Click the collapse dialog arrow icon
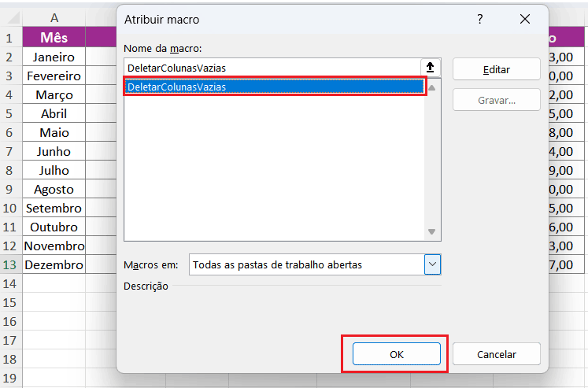The image size is (588, 388). point(431,68)
